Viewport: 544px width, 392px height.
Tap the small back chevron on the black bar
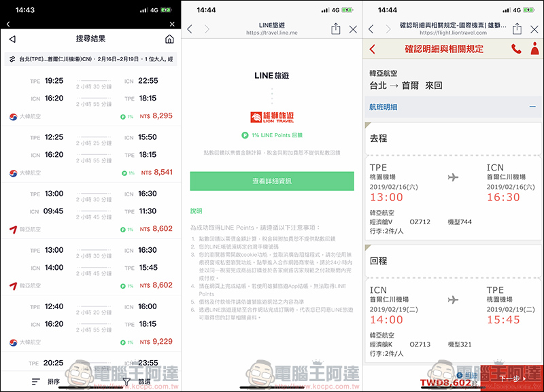click(x=8, y=24)
